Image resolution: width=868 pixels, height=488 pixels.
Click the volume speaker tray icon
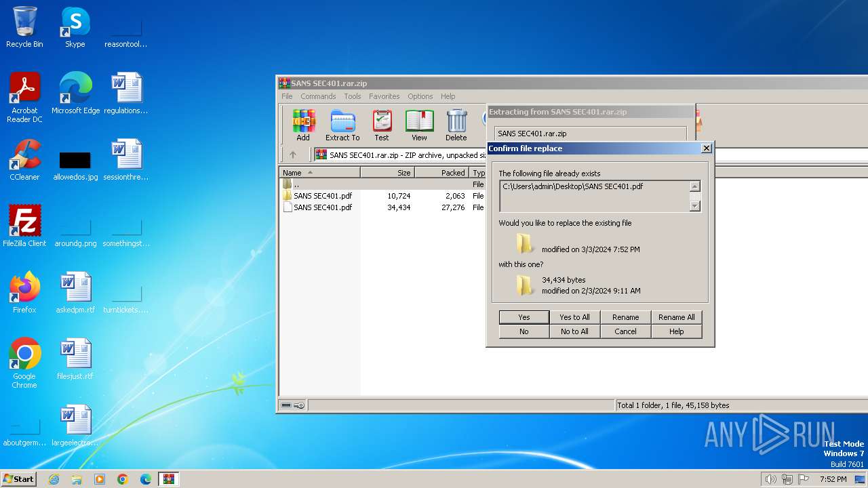tap(770, 479)
